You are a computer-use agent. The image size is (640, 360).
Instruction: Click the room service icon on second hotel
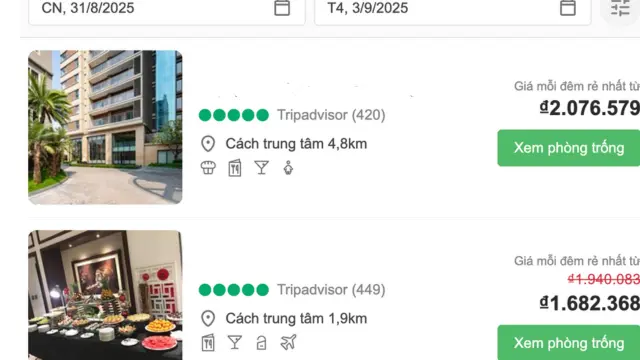point(261,343)
